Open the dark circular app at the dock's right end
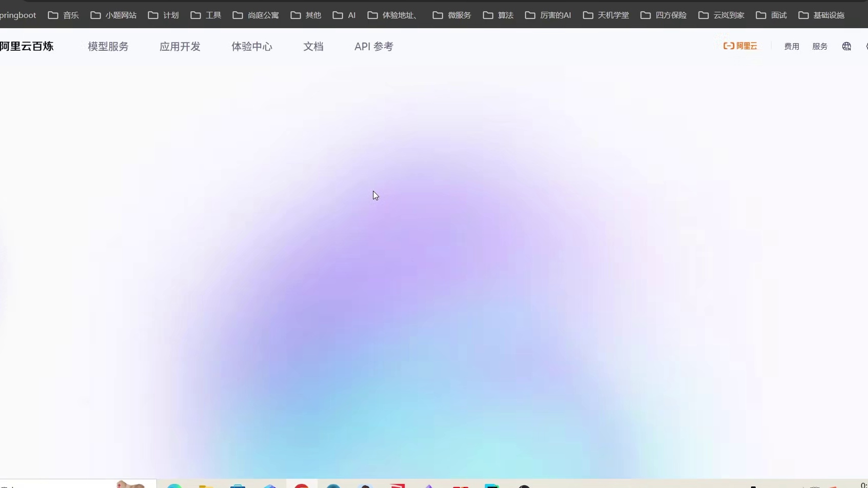This screenshot has width=868, height=488. tap(524, 484)
